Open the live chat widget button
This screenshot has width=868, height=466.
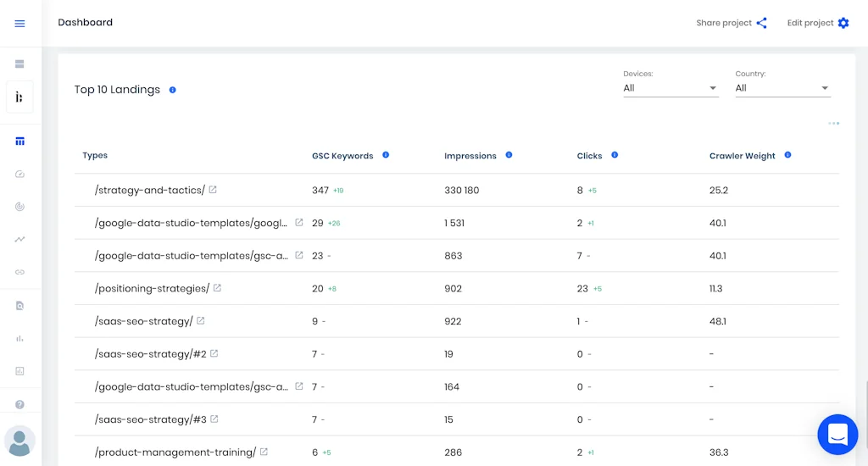tap(837, 435)
